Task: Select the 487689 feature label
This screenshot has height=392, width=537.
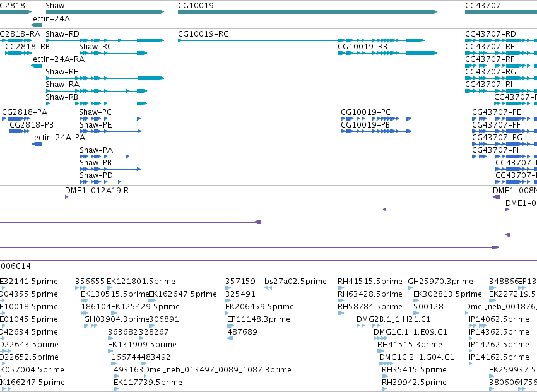Action: click(x=242, y=333)
